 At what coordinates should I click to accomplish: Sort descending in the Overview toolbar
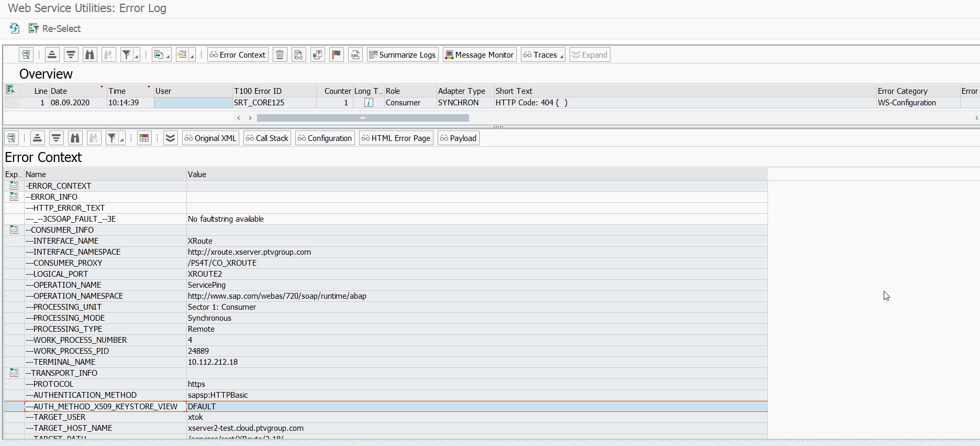click(x=71, y=55)
